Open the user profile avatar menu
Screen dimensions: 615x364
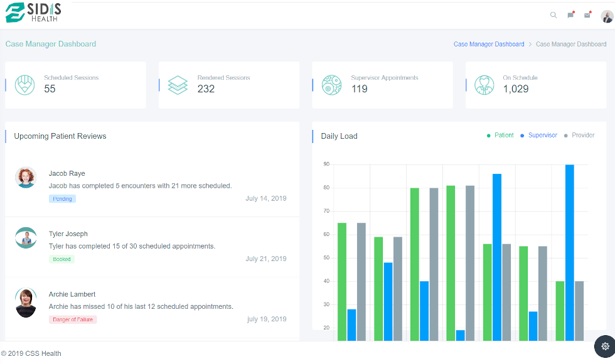[606, 16]
